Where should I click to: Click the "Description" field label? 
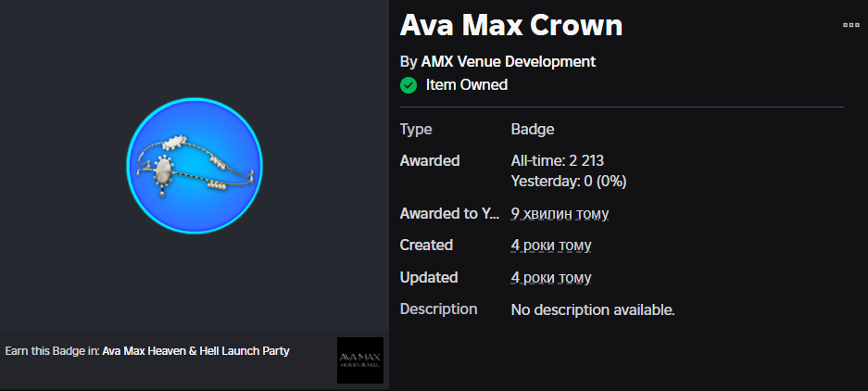pyautogui.click(x=438, y=309)
